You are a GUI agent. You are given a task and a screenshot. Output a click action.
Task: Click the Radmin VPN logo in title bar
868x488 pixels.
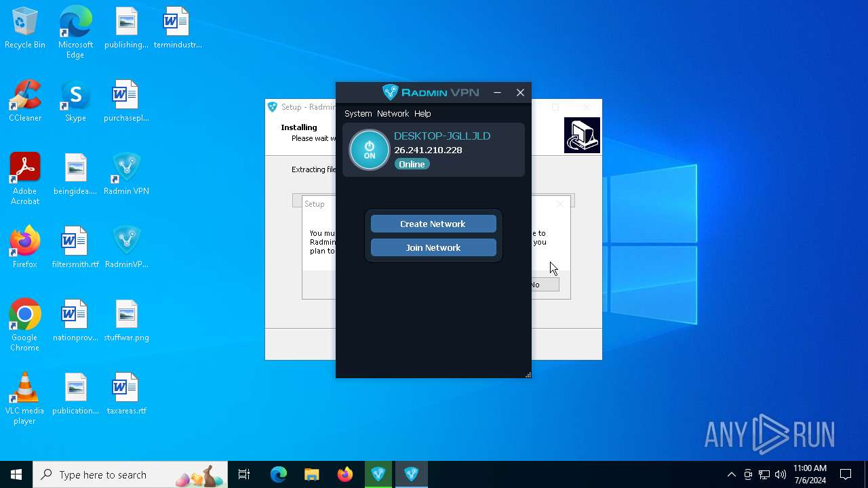tap(431, 92)
